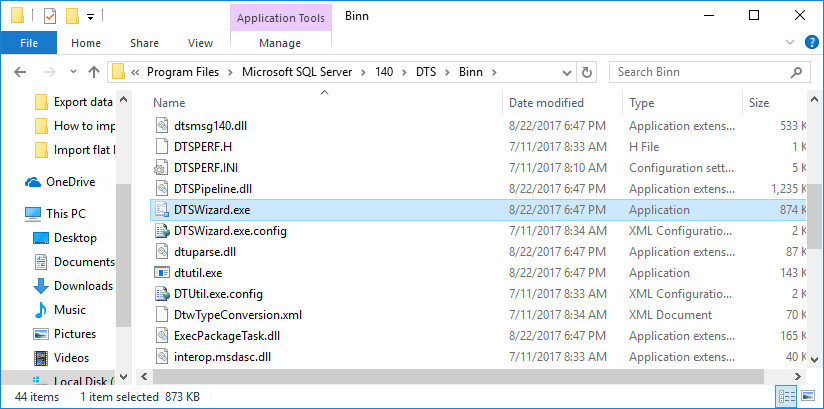This screenshot has height=409, width=824.
Task: Open the View ribbon tab
Action: click(x=200, y=43)
